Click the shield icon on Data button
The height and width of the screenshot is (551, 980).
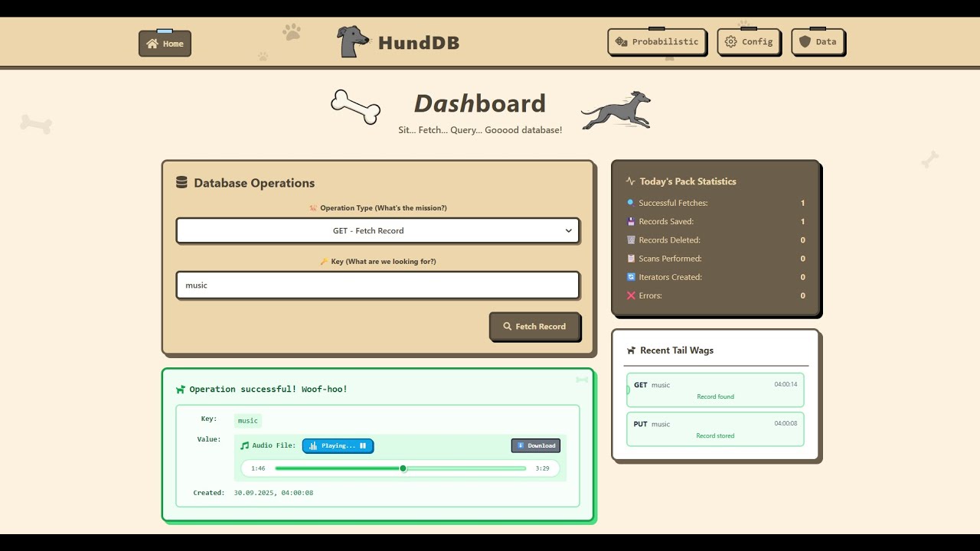804,41
